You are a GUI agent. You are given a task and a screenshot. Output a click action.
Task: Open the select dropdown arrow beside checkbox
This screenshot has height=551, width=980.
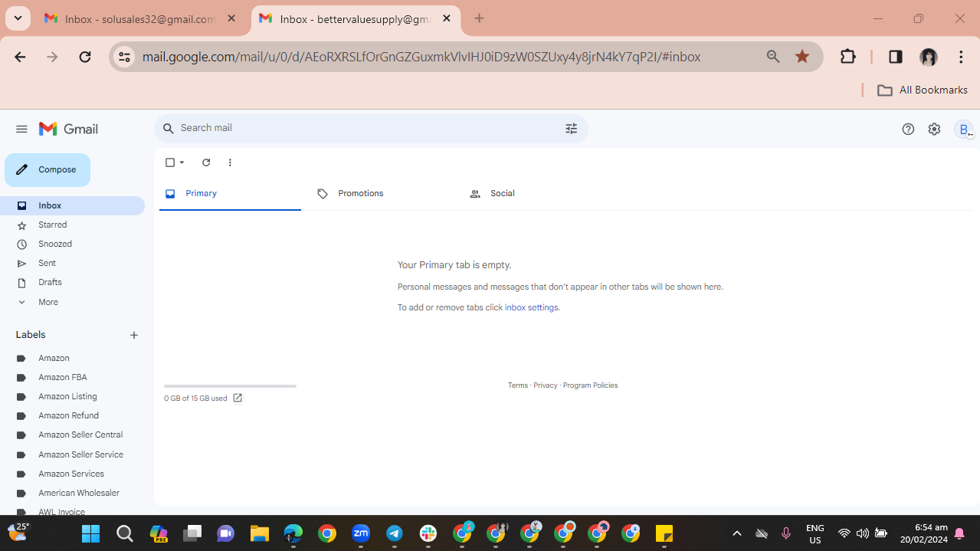pyautogui.click(x=182, y=162)
